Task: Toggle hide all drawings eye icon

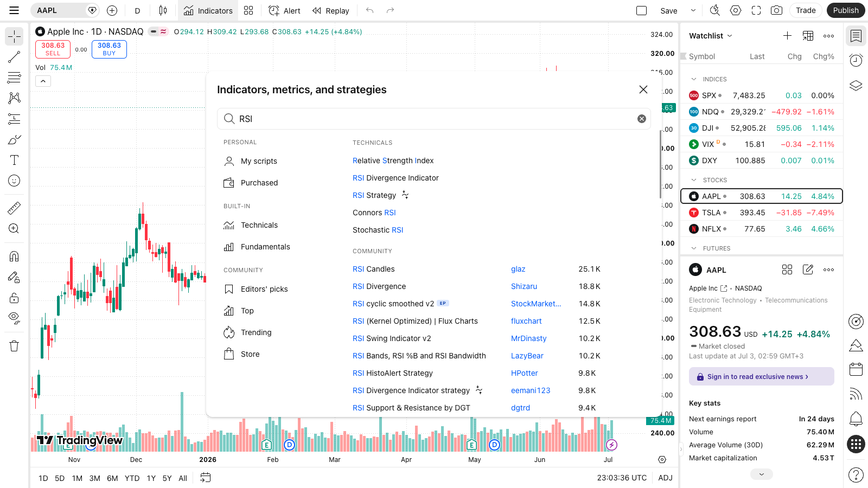Action: tap(14, 318)
